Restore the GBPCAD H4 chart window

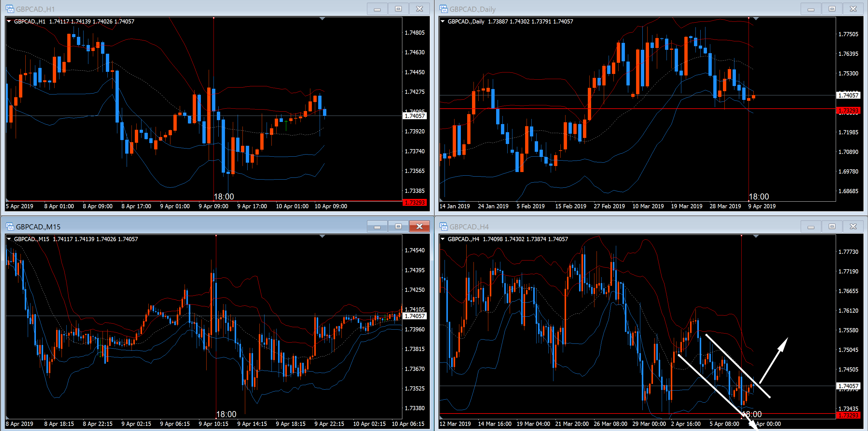(832, 227)
